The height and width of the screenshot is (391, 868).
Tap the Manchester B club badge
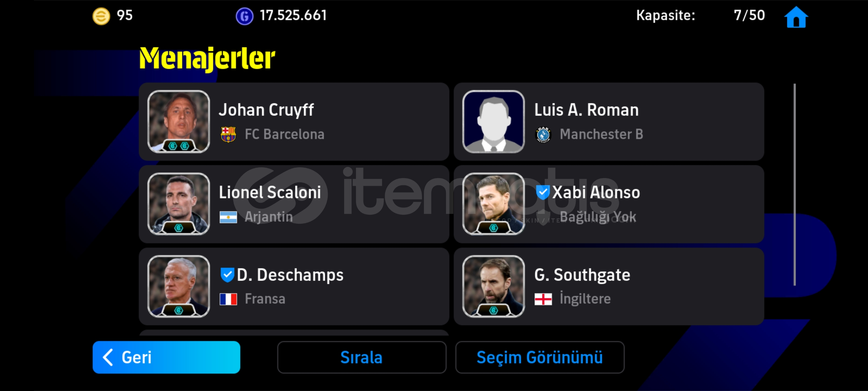pos(543,135)
